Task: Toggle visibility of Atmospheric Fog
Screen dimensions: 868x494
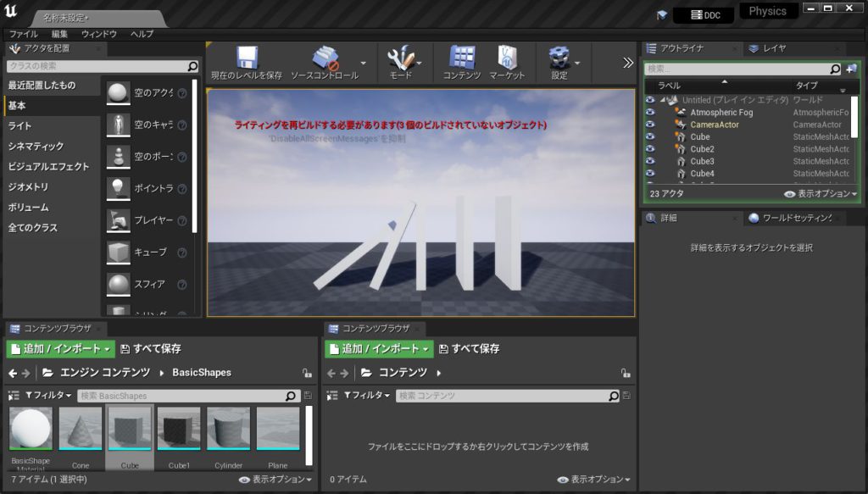Action: click(x=650, y=113)
